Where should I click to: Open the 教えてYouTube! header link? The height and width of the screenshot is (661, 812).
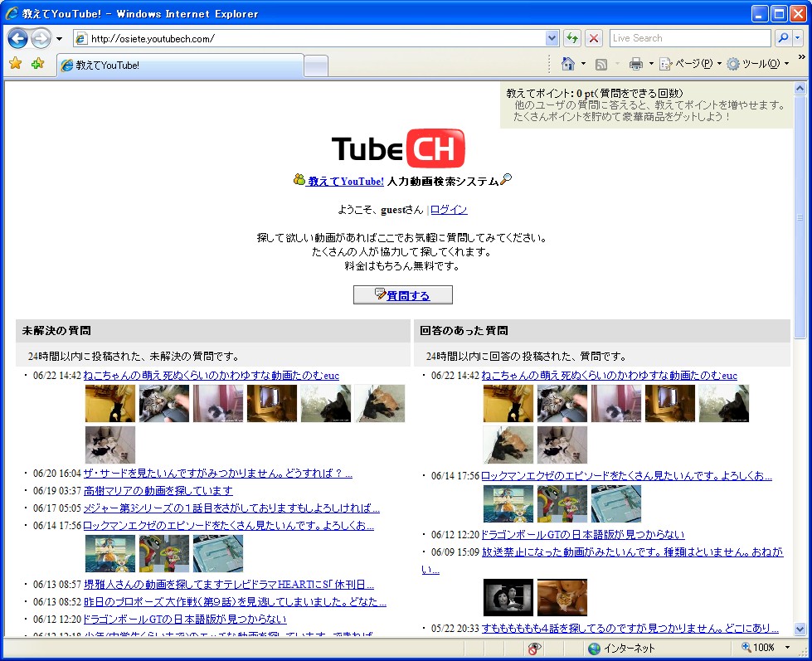tap(346, 181)
